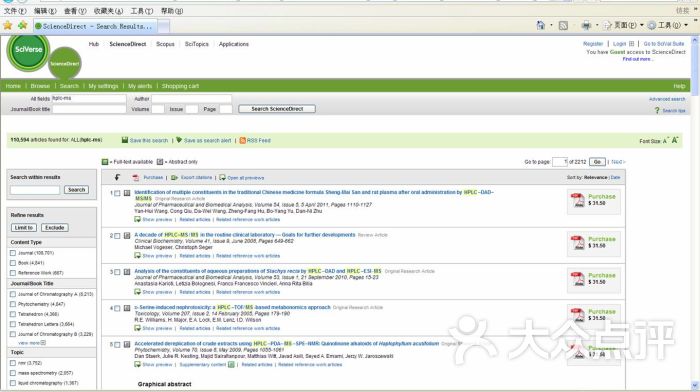Click the page scrollbar down arrow

(695, 385)
